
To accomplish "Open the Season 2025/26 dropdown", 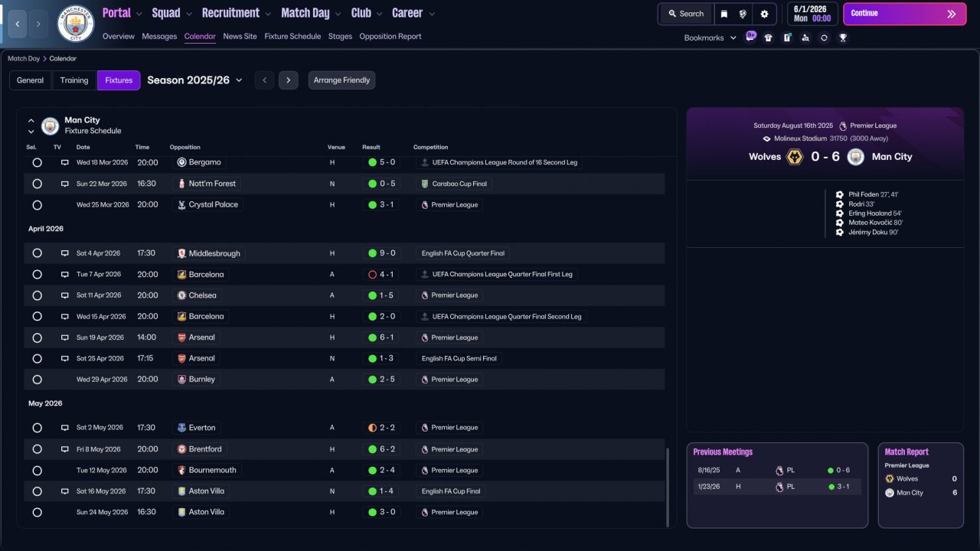I will click(194, 80).
